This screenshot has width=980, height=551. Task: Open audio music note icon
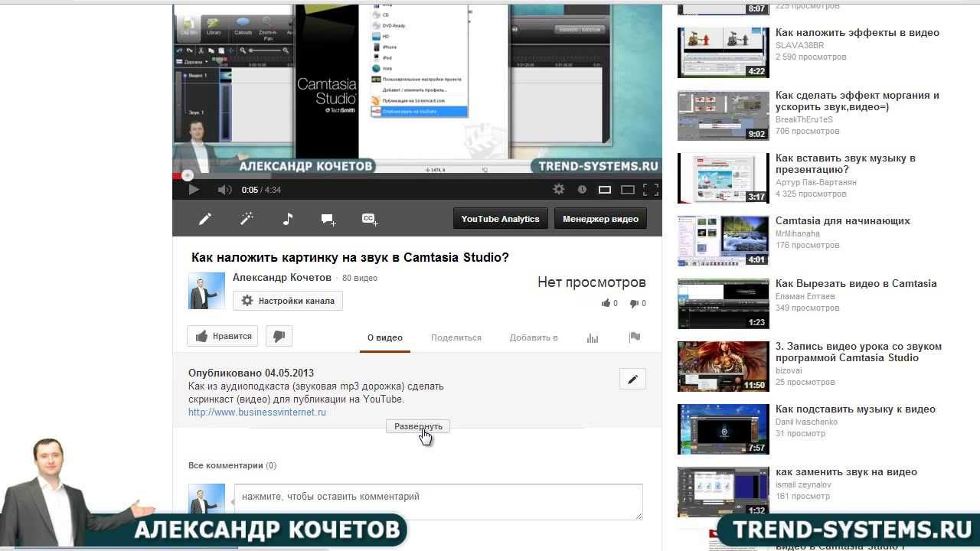[x=287, y=219]
